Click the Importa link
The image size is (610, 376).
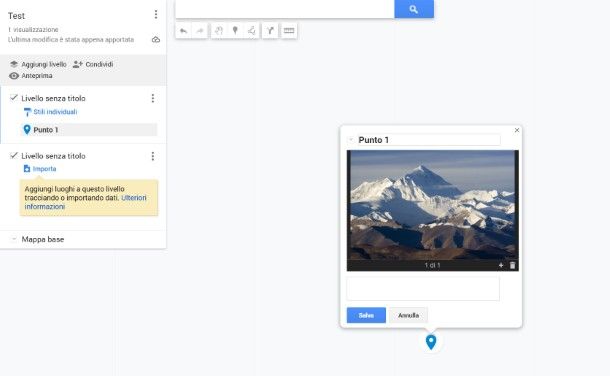tap(40, 169)
